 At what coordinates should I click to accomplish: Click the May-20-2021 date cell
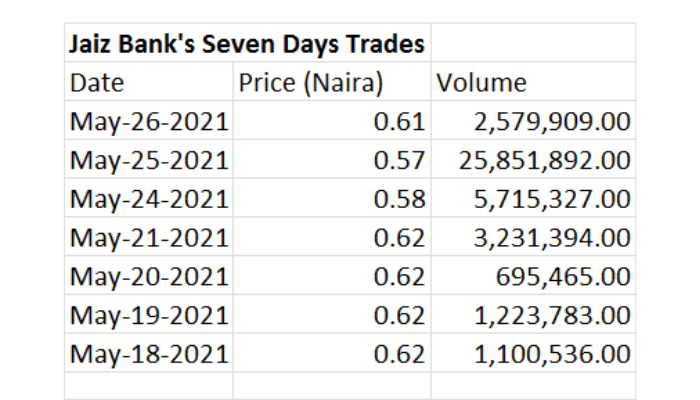click(x=148, y=276)
